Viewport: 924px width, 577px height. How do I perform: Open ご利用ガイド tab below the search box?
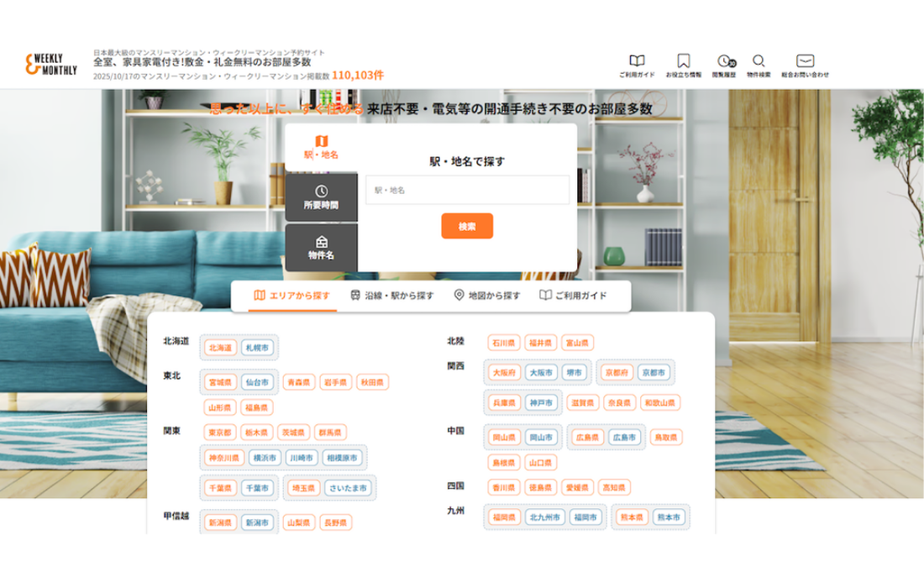pos(573,296)
